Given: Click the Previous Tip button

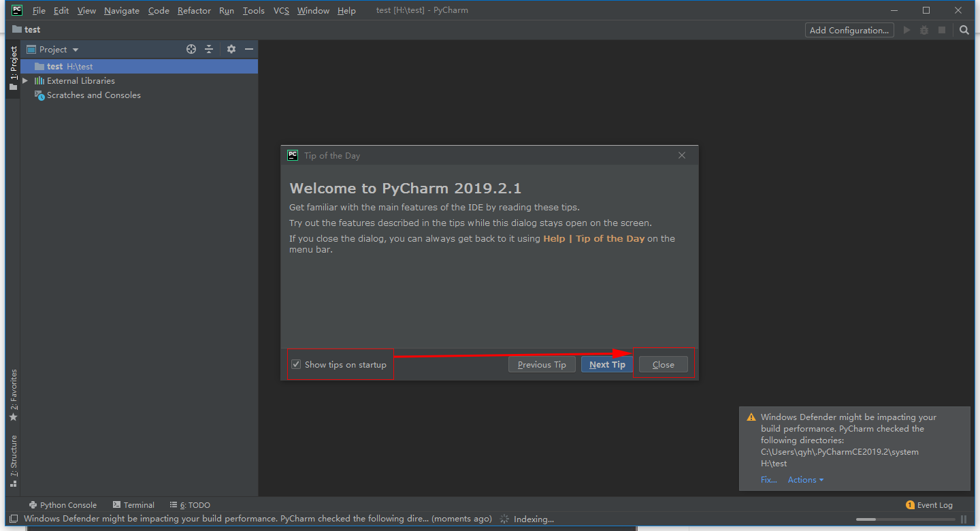Looking at the screenshot, I should 542,364.
